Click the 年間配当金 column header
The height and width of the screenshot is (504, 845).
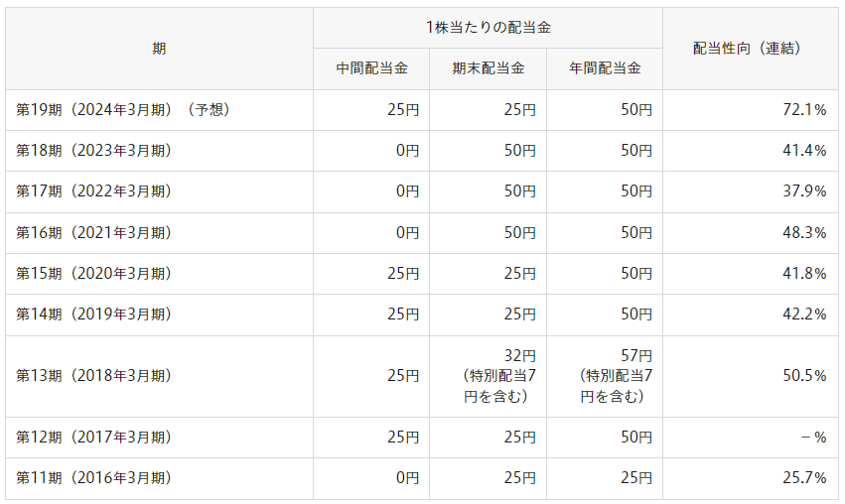point(604,68)
